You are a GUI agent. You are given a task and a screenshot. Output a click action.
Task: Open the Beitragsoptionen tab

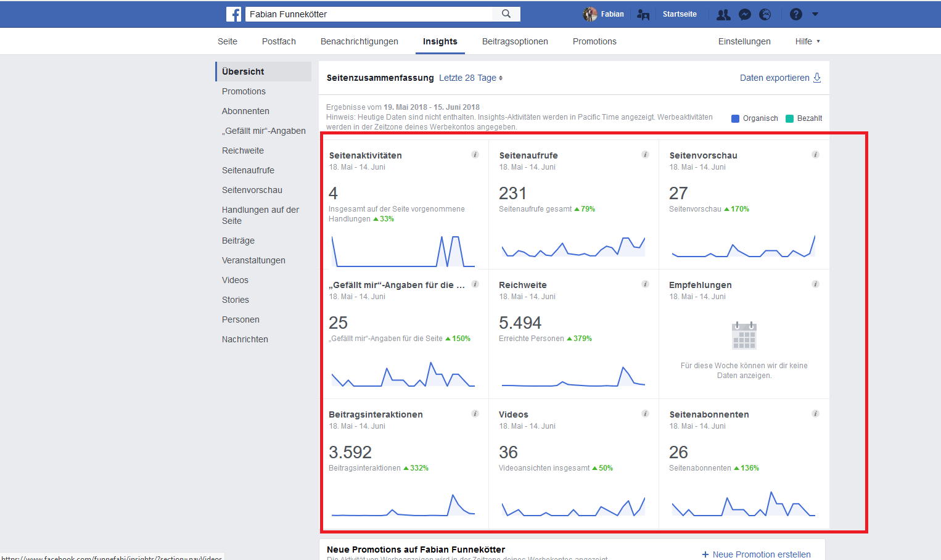click(515, 41)
